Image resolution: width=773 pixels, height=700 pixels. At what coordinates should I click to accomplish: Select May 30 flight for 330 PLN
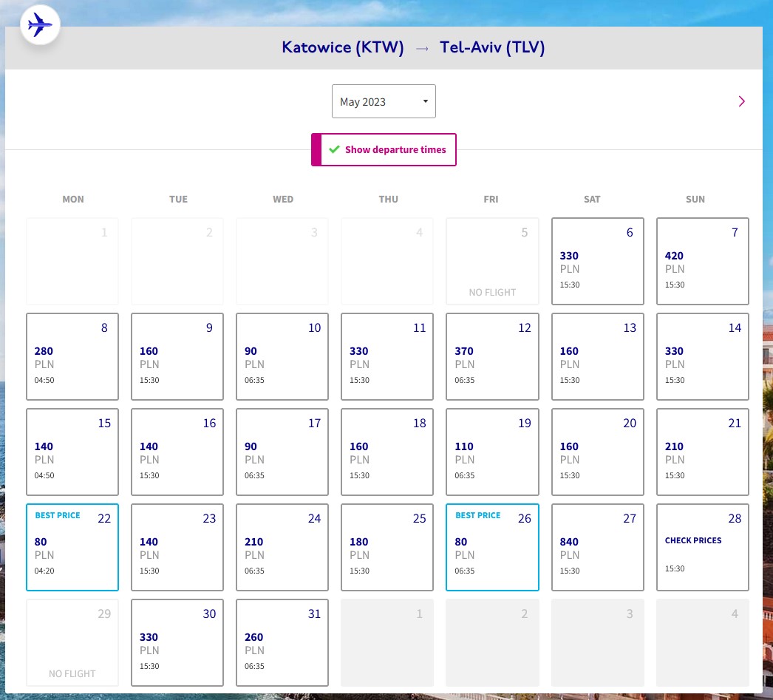[x=177, y=643]
